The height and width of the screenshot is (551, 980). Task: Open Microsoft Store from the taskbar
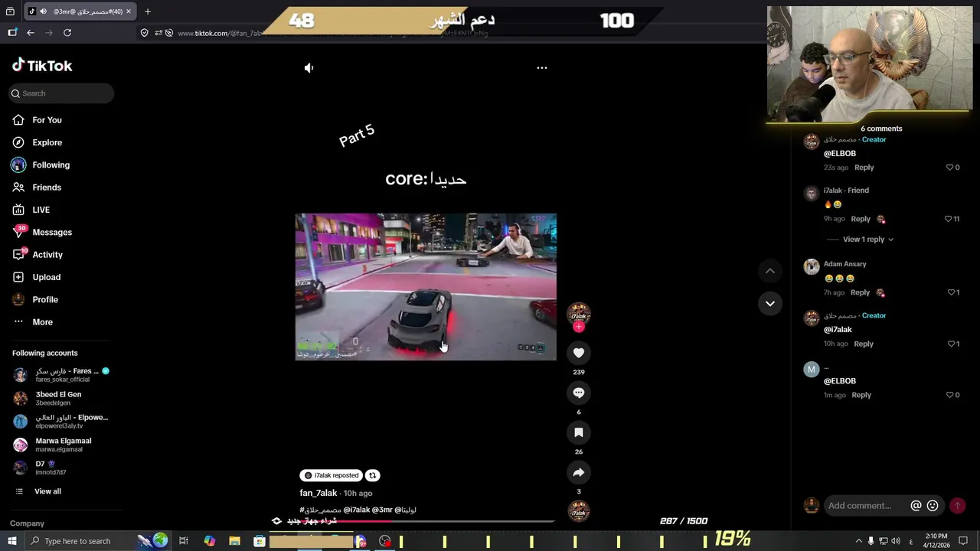(x=260, y=541)
